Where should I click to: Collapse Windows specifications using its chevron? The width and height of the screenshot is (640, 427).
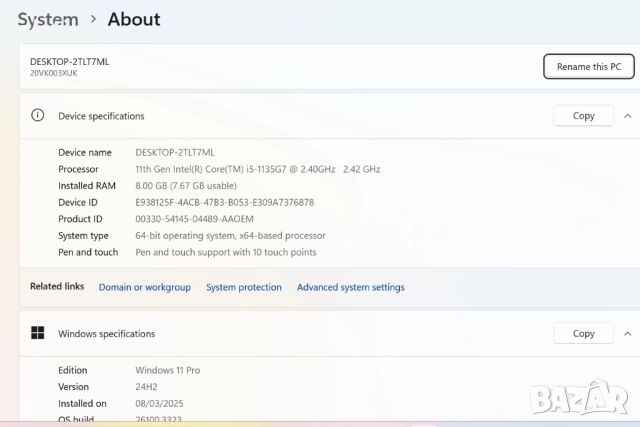629,334
